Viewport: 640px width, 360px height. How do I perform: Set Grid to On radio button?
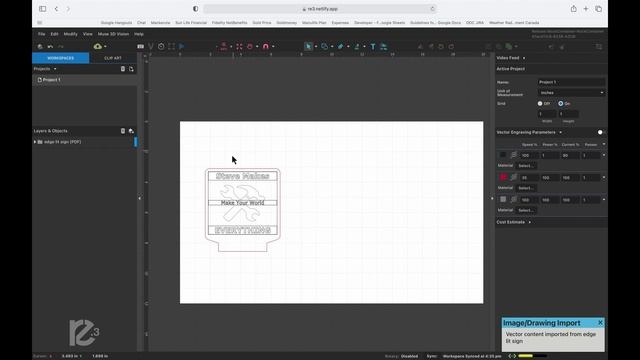[x=560, y=104]
